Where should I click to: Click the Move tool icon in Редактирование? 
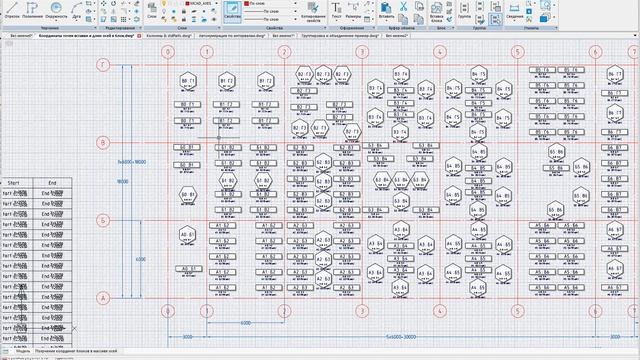tap(104, 3)
